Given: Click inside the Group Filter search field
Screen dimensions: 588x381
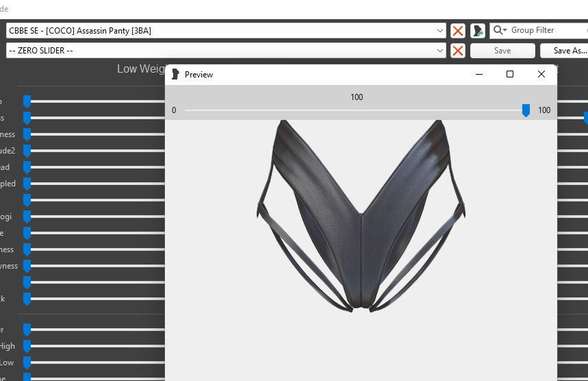Looking at the screenshot, I should click(544, 31).
